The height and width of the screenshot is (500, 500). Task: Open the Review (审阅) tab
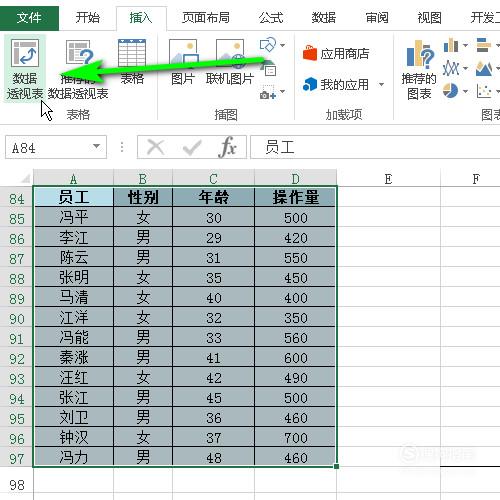(377, 18)
